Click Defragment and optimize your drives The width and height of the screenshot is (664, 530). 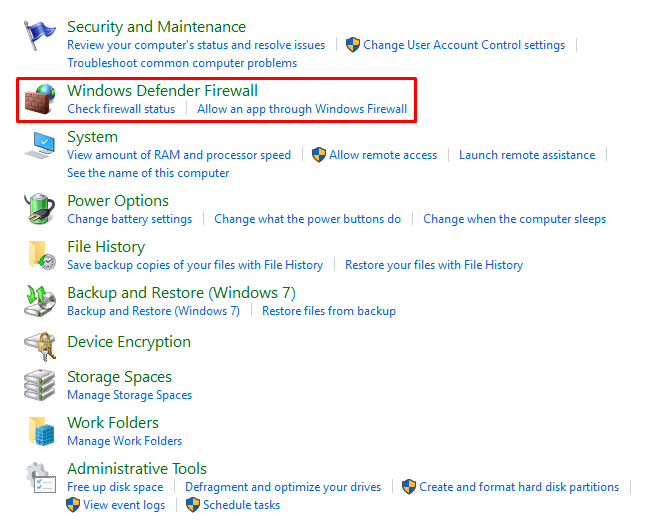point(283,487)
